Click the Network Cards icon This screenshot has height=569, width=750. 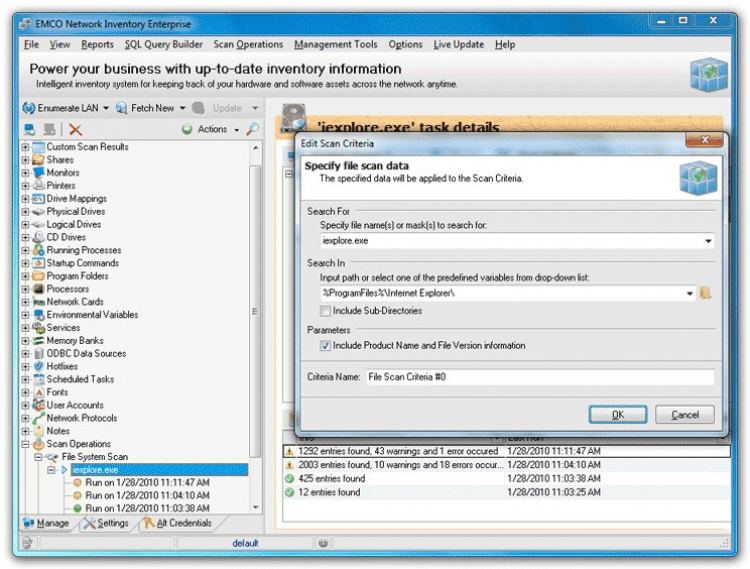click(x=38, y=302)
